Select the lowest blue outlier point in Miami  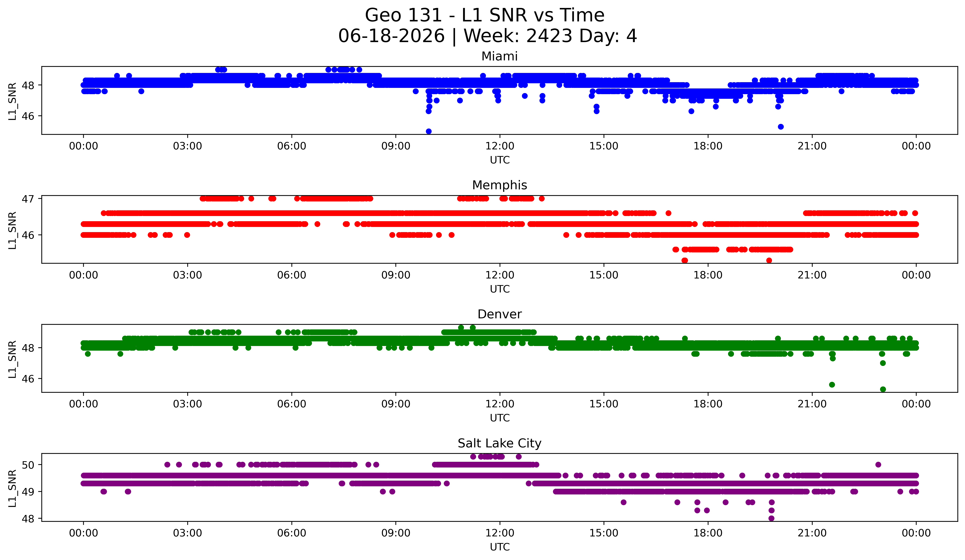click(x=428, y=131)
